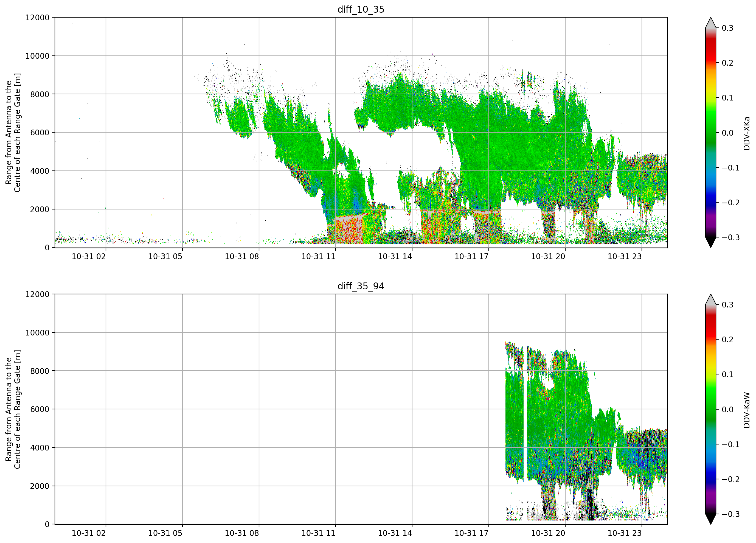The image size is (756, 543).
Task: Click "10-31 14" tick label under diff_10_35
Action: tap(395, 256)
